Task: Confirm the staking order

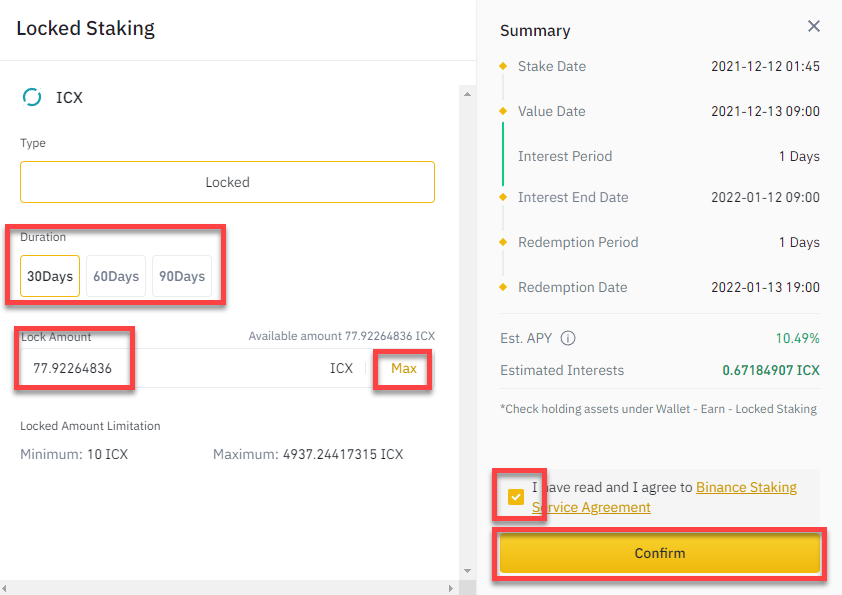Action: coord(660,553)
